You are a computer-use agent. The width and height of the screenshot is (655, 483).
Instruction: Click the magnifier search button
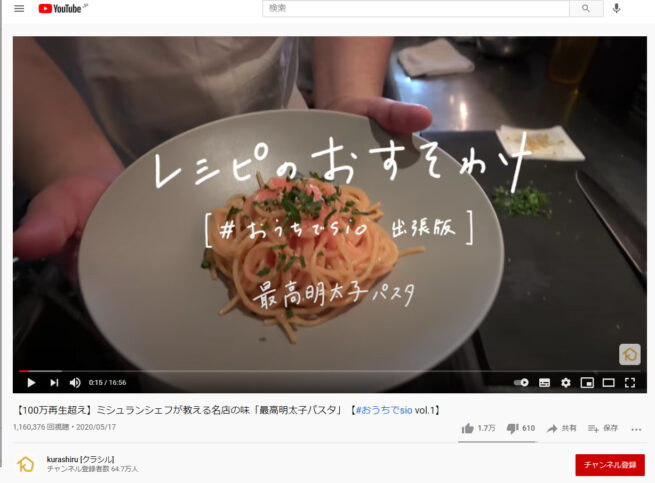586,8
